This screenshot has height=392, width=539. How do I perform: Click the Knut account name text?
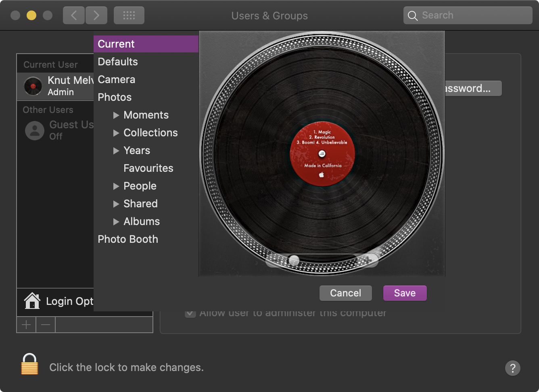[71, 80]
